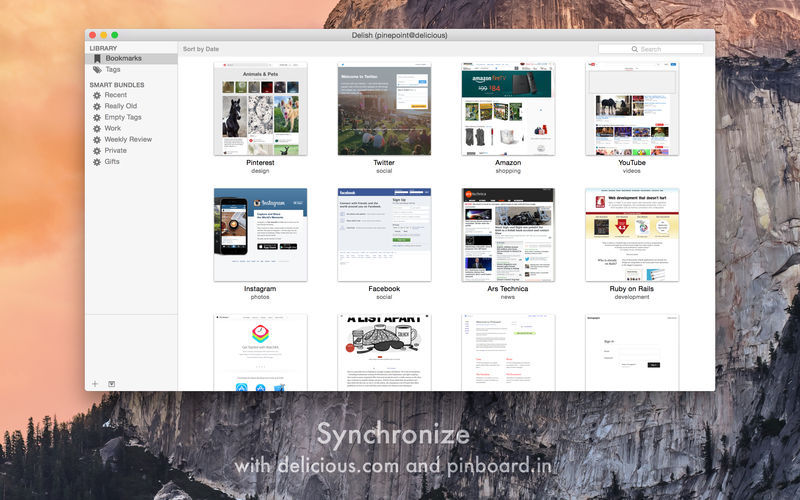The width and height of the screenshot is (800, 500).
Task: Click the Instagram bookmark title label
Action: 260,289
